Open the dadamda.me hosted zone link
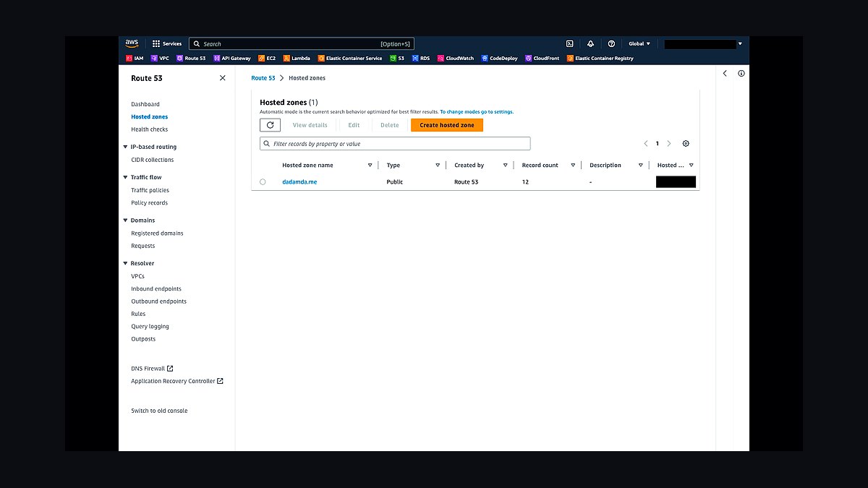This screenshot has height=488, width=868. 299,182
